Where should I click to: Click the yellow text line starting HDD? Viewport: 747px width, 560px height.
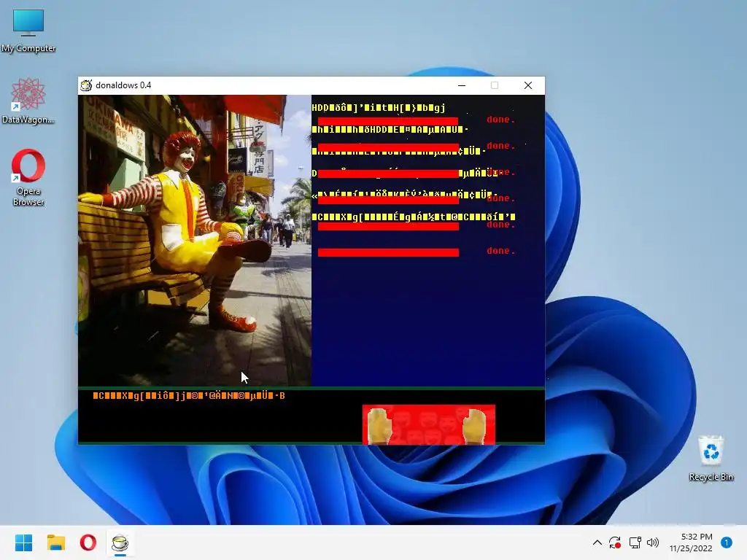[379, 108]
